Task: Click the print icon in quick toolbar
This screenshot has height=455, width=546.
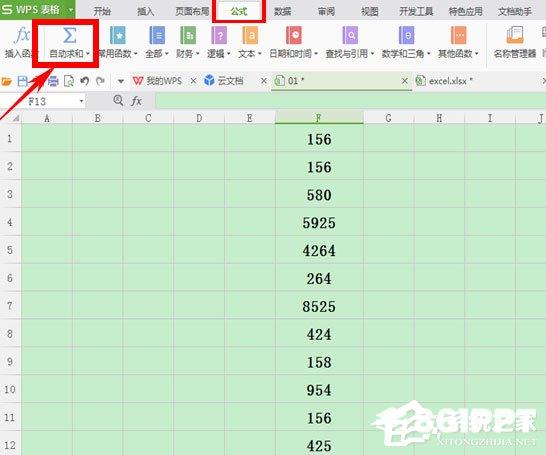Action: [53, 81]
